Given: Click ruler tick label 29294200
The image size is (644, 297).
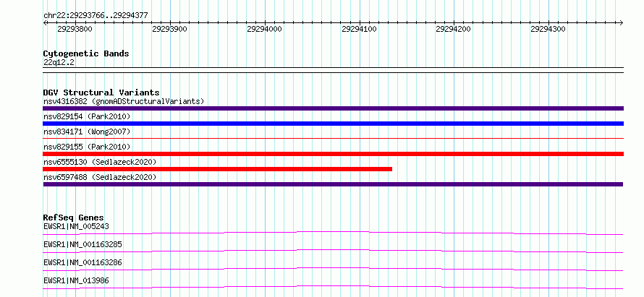Looking at the screenshot, I should click(454, 29).
